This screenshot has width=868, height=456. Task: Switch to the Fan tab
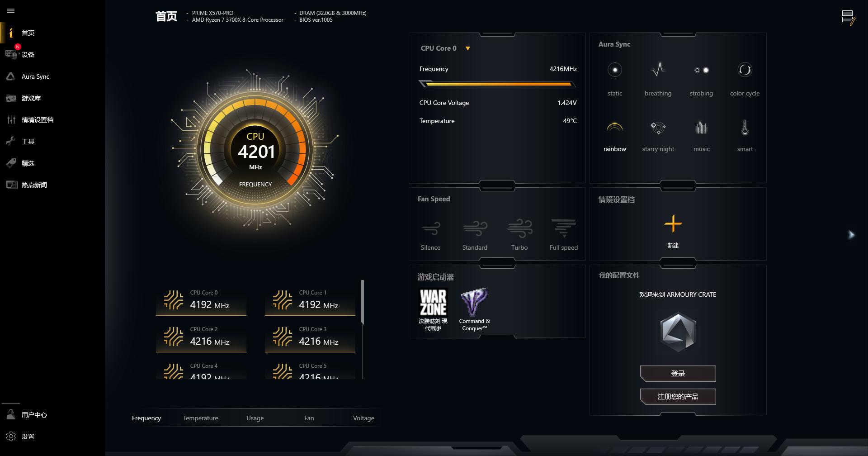pos(309,418)
